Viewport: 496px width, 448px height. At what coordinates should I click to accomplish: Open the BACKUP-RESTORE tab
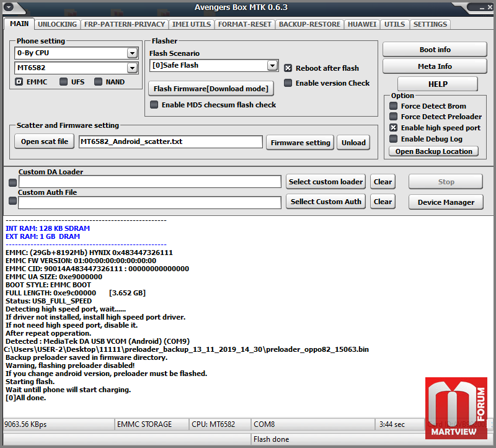click(309, 24)
